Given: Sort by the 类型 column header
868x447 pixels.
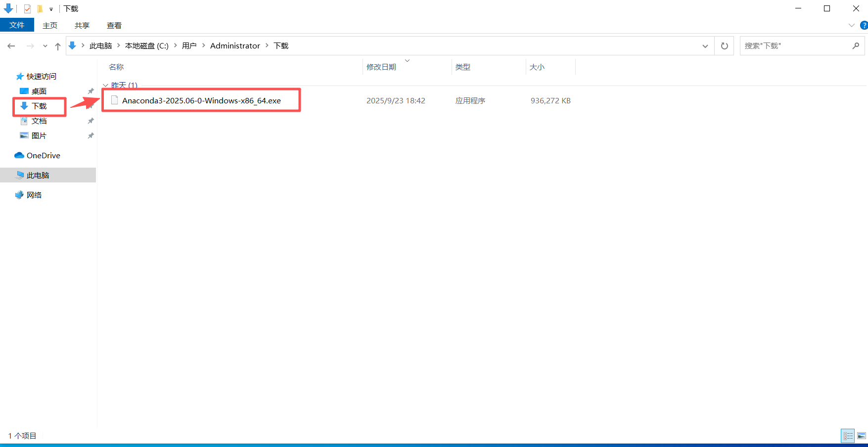Looking at the screenshot, I should point(463,67).
